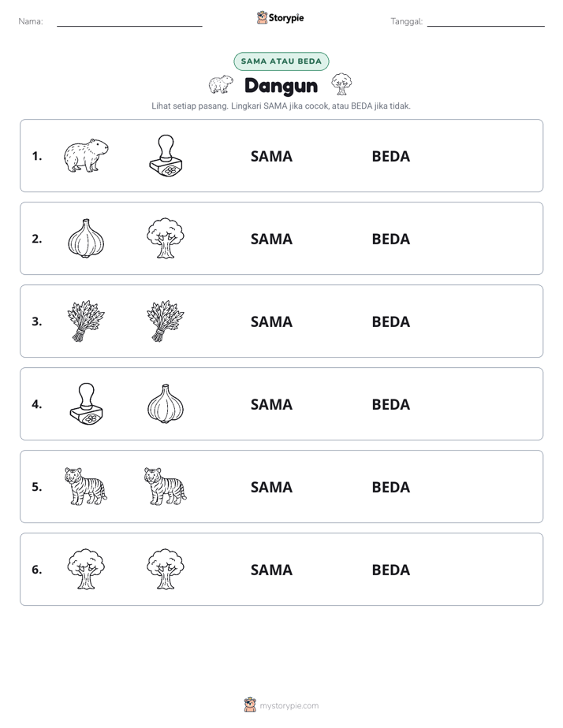Click the SAMA ATAU BEDA badge
Screen dimensions: 563x728
coord(281,61)
